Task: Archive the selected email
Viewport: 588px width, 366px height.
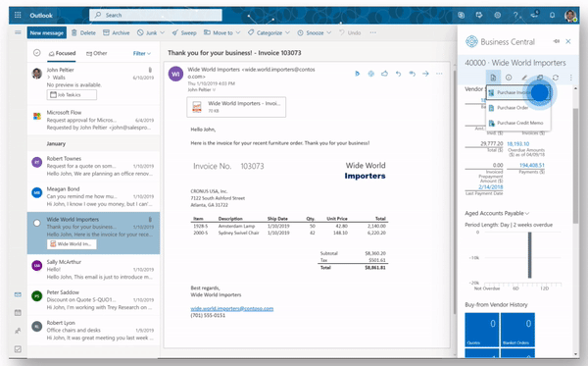Action: 117,32
